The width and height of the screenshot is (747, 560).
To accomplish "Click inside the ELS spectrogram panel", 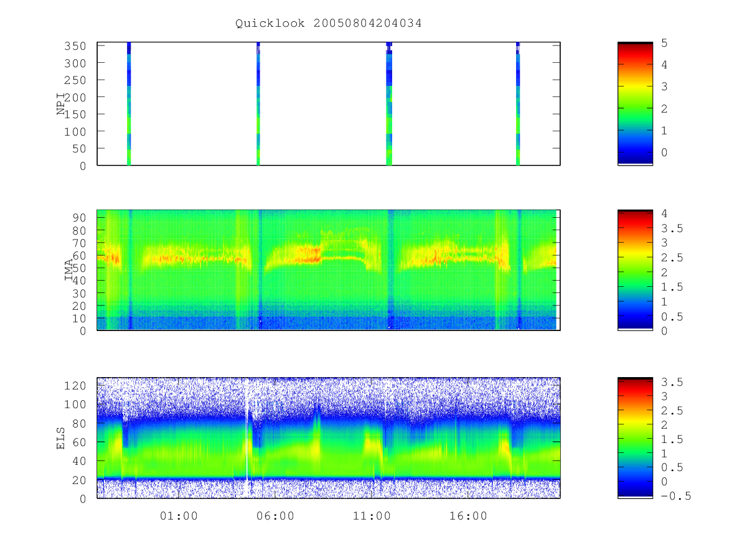I will [x=329, y=437].
